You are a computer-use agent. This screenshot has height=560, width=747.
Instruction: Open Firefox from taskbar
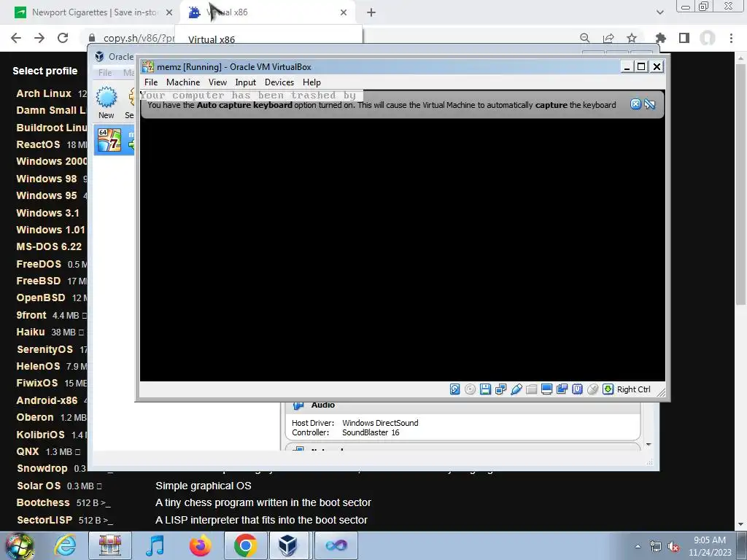[200, 545]
